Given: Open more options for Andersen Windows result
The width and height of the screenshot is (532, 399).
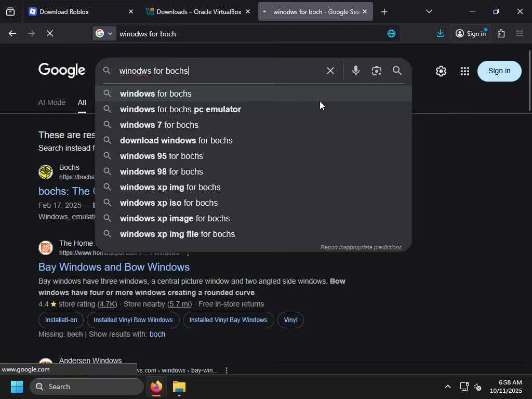Looking at the screenshot, I should click(227, 370).
